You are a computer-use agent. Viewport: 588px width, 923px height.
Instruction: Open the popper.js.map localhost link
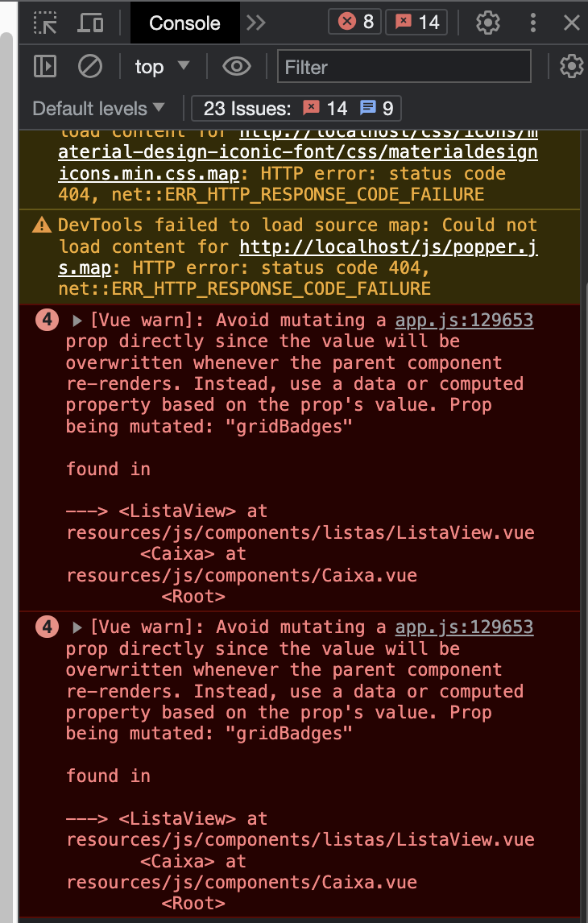(388, 246)
